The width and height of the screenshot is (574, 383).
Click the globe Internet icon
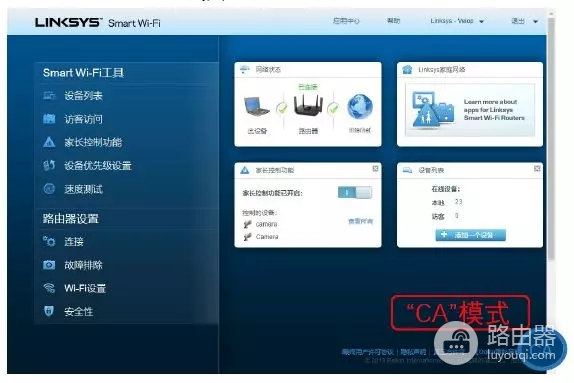click(360, 107)
